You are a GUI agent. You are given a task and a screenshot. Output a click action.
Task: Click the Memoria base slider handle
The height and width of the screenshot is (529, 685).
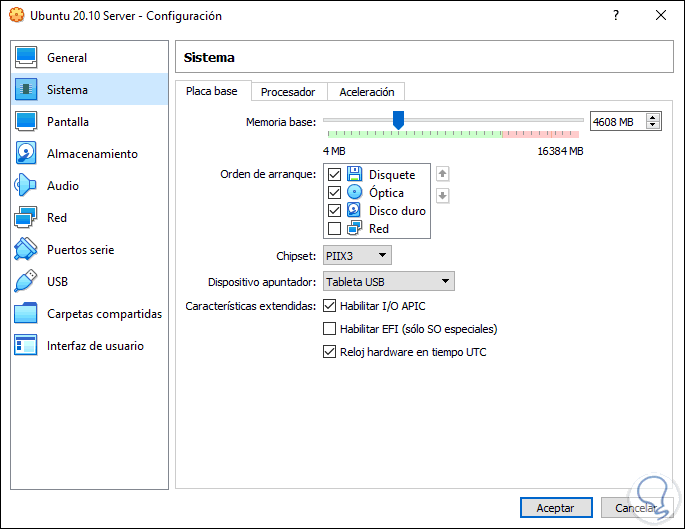pos(398,120)
